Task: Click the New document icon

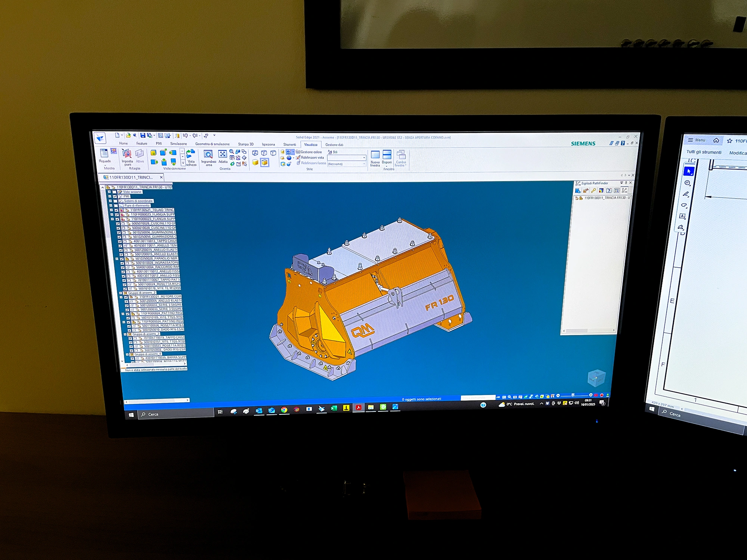Action: tap(117, 135)
